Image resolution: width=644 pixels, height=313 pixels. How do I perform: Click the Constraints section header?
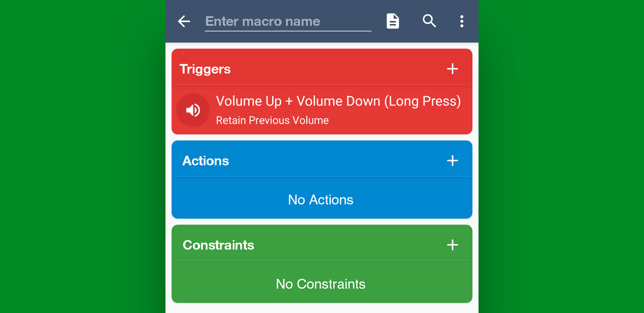[218, 245]
